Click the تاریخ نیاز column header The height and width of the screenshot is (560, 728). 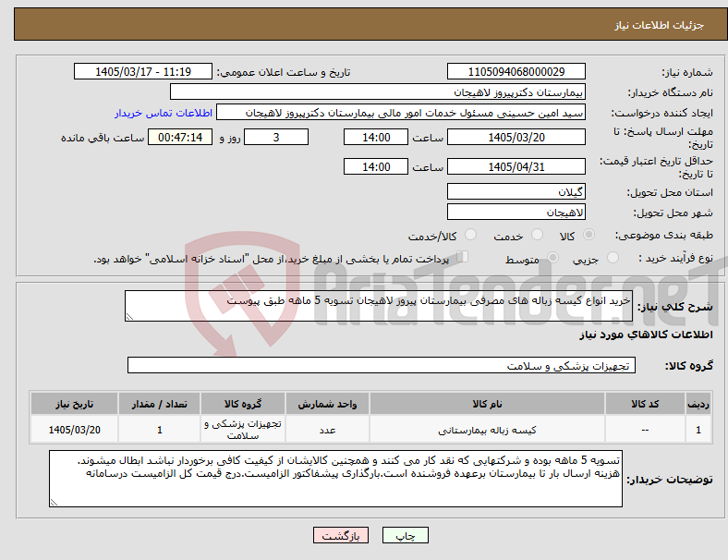point(74,404)
